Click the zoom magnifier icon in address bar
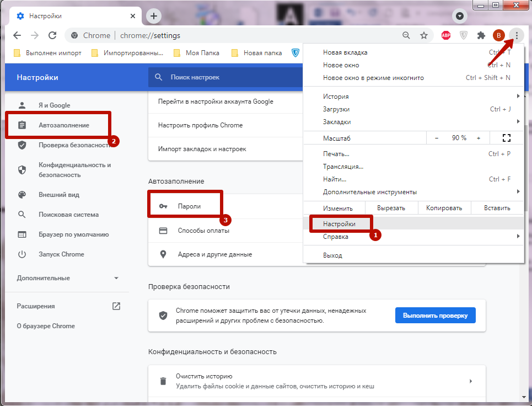 click(406, 35)
